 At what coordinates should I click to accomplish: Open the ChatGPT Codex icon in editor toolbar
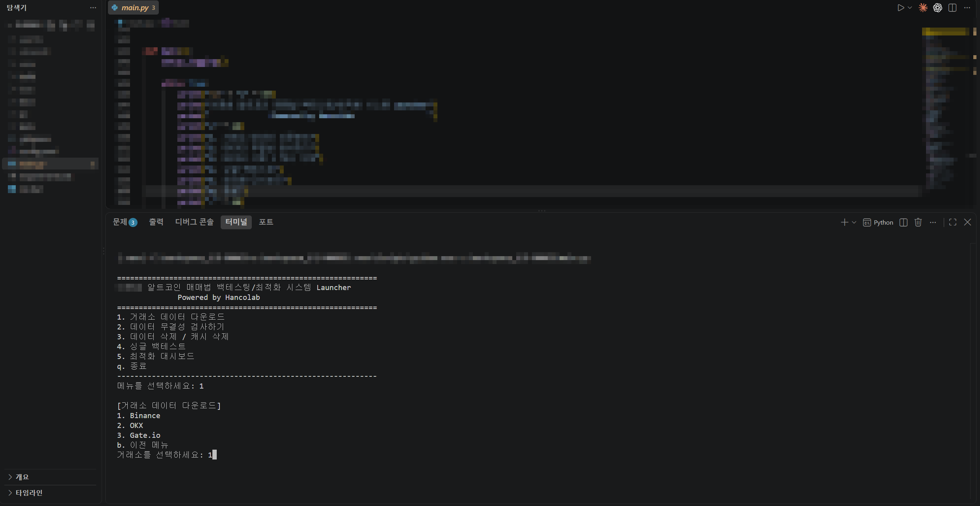click(937, 7)
